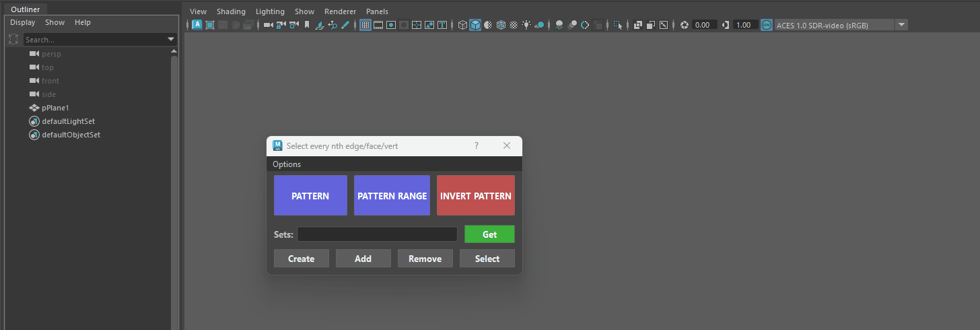Click the Select Camera icon
The image size is (980, 330).
tap(269, 25)
